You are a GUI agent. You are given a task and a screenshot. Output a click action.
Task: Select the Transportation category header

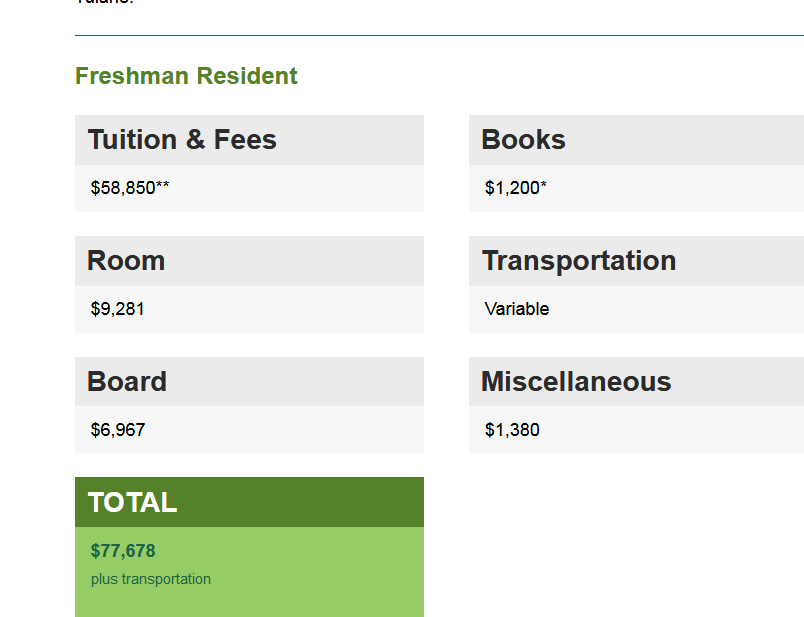tap(579, 261)
